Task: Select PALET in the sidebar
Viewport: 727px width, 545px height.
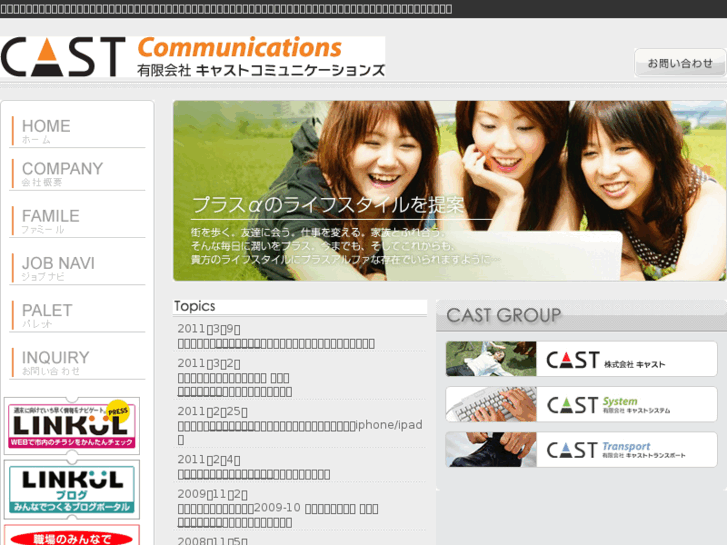Action: 77,315
